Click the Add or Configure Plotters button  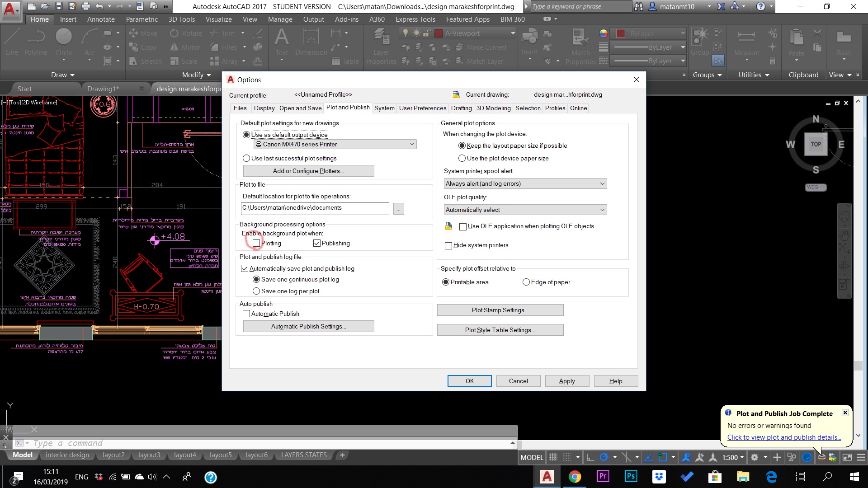[x=308, y=170]
